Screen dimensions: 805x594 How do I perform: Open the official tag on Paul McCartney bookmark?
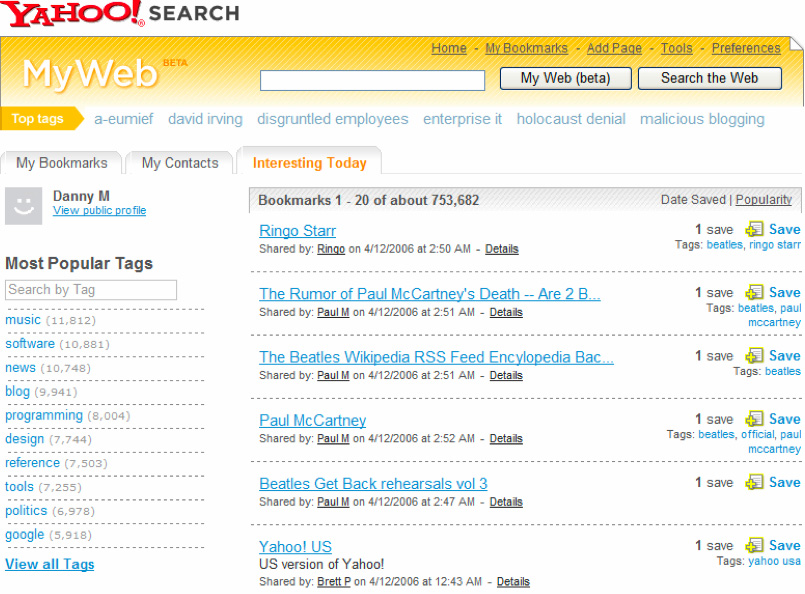(x=758, y=434)
